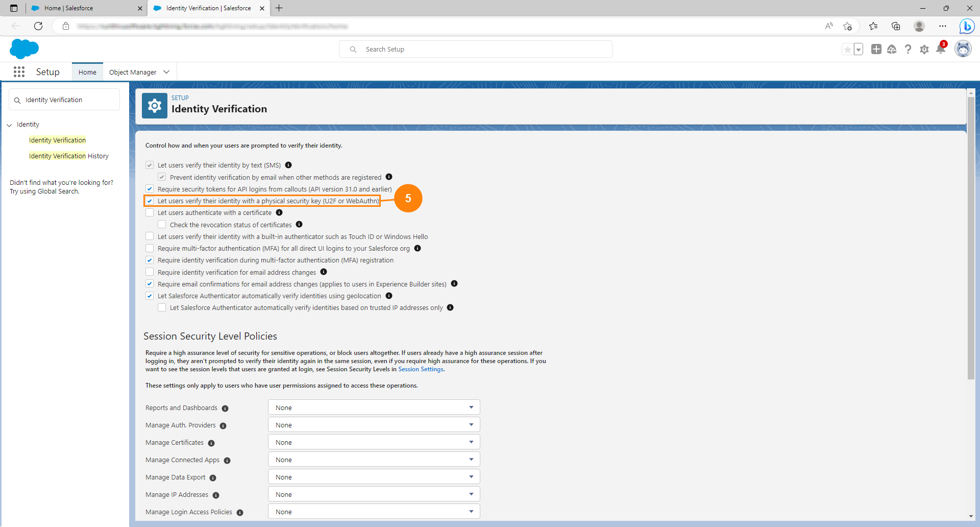Image resolution: width=980 pixels, height=527 pixels.
Task: Open the Global Actions plus icon
Action: (876, 49)
